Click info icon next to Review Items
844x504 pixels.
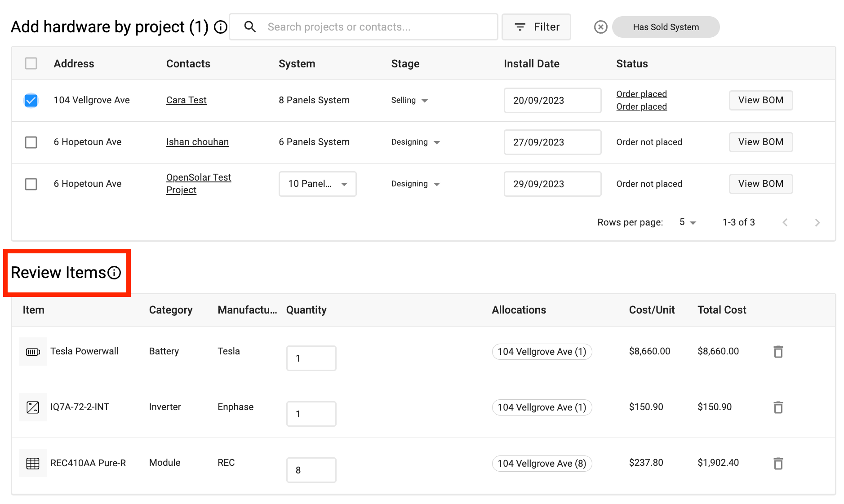(115, 273)
